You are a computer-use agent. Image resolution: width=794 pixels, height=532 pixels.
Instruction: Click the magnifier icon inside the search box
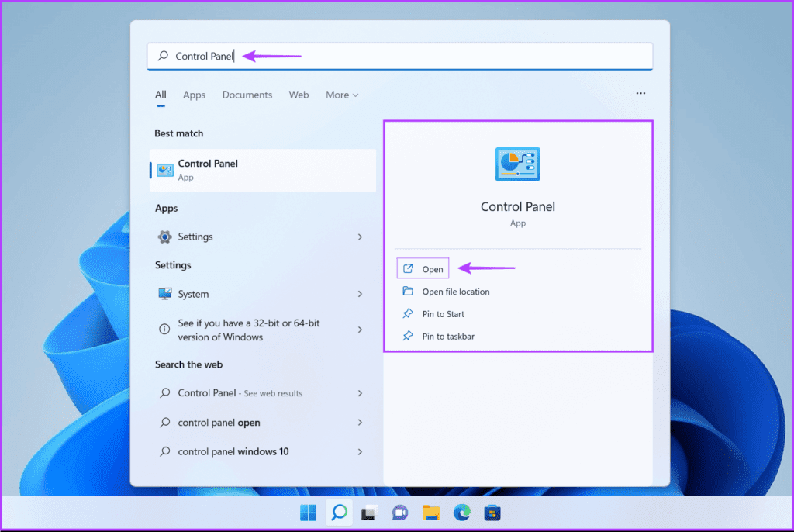(x=163, y=56)
